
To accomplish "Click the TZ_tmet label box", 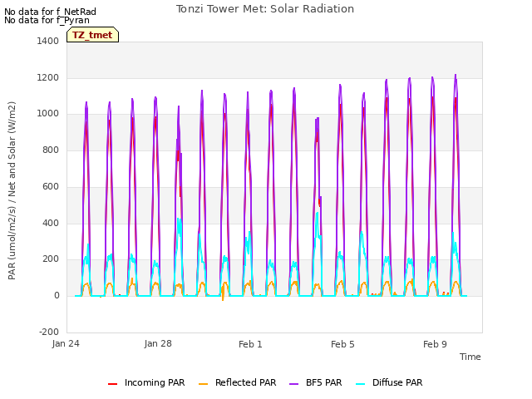I will coord(92,35).
